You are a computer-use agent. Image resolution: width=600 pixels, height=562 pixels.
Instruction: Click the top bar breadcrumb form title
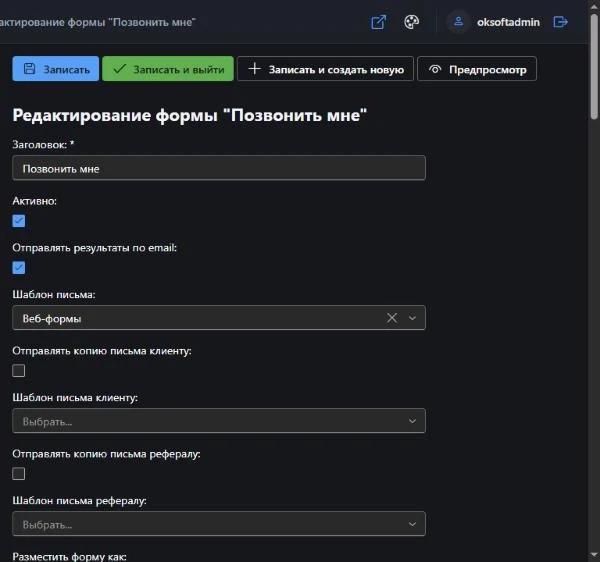pos(97,22)
